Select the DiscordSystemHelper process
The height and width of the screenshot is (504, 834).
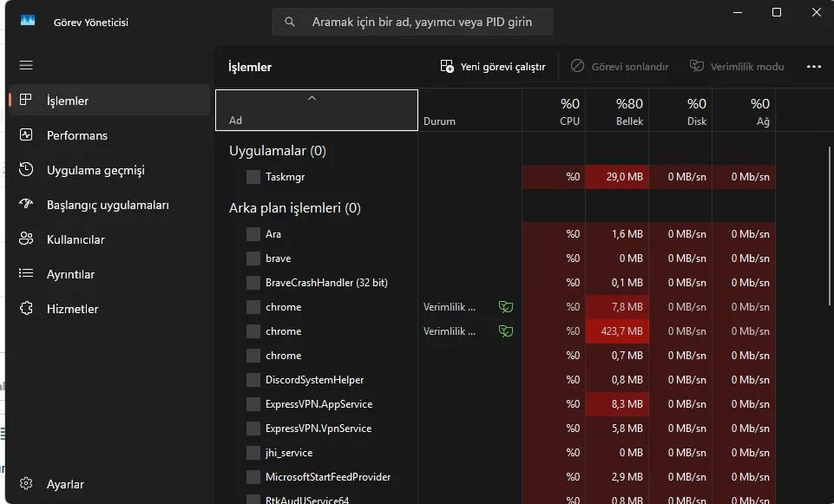314,380
